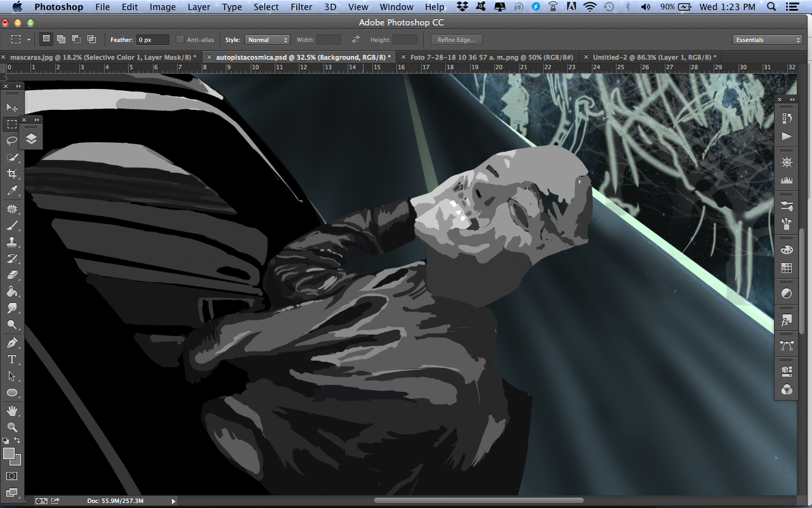Select the Hand tool
This screenshot has height=508, width=812.
[x=11, y=411]
